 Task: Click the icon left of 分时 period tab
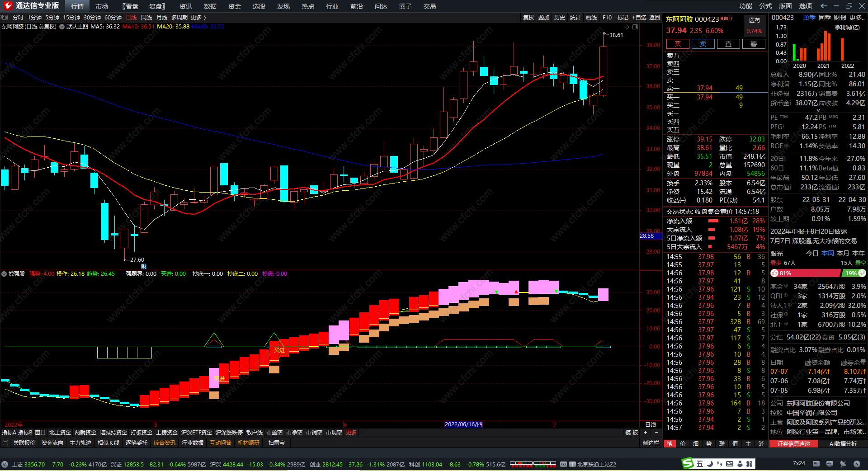pos(5,17)
